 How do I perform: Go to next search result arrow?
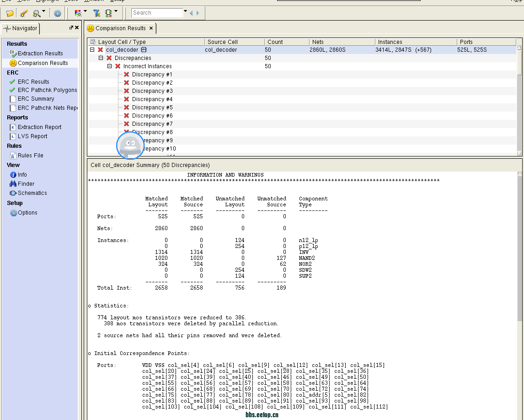[x=198, y=13]
